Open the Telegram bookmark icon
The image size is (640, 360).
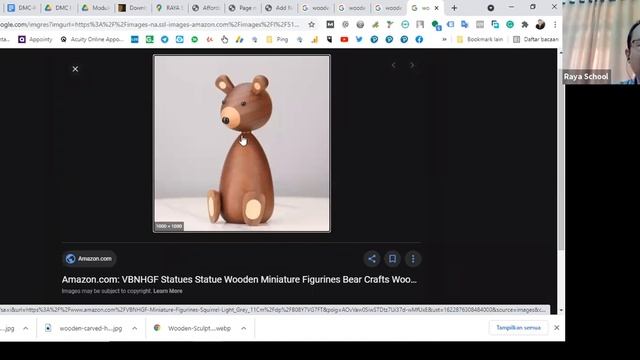coord(164,40)
